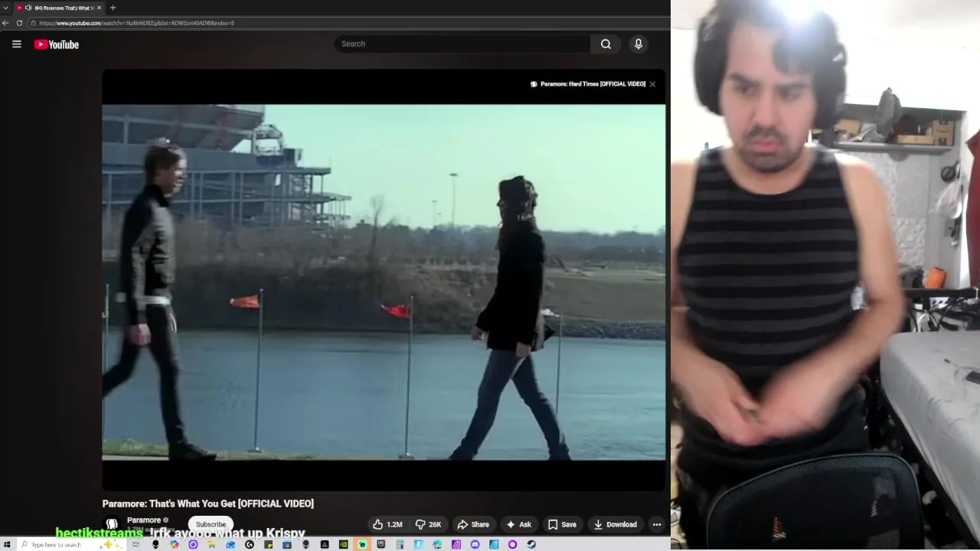Start voice search with the microphone icon

pos(638,44)
